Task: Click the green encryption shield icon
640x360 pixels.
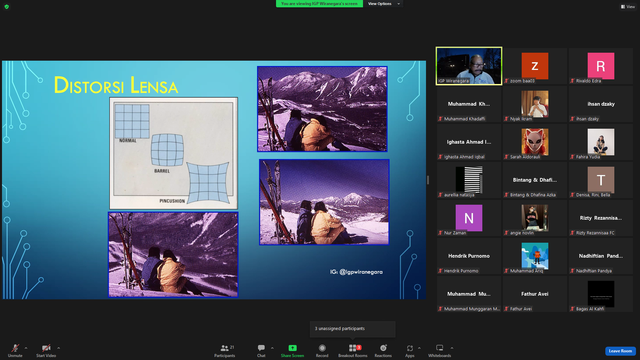Action: [x=7, y=7]
